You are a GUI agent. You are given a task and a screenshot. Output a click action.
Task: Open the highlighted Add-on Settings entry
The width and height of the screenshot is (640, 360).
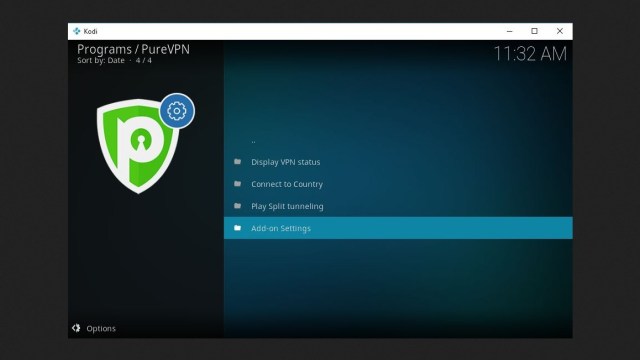click(x=398, y=228)
